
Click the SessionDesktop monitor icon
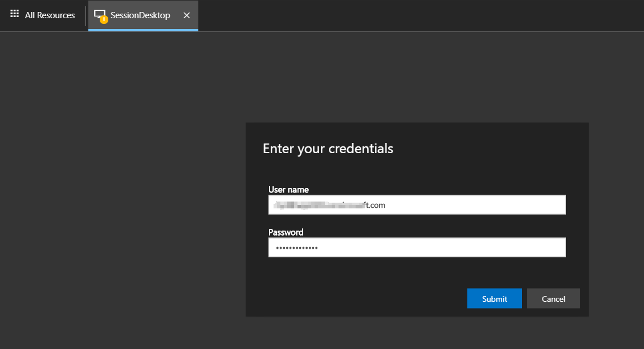(100, 14)
